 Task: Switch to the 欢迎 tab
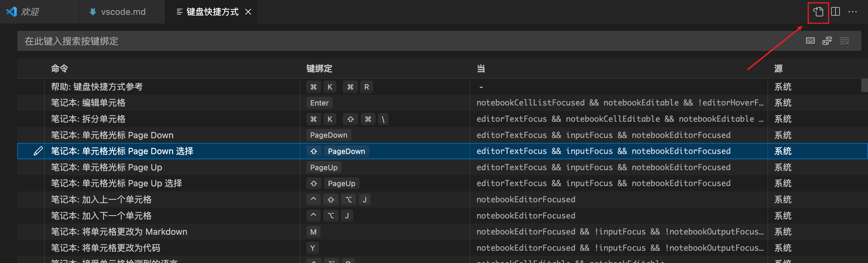pos(40,12)
